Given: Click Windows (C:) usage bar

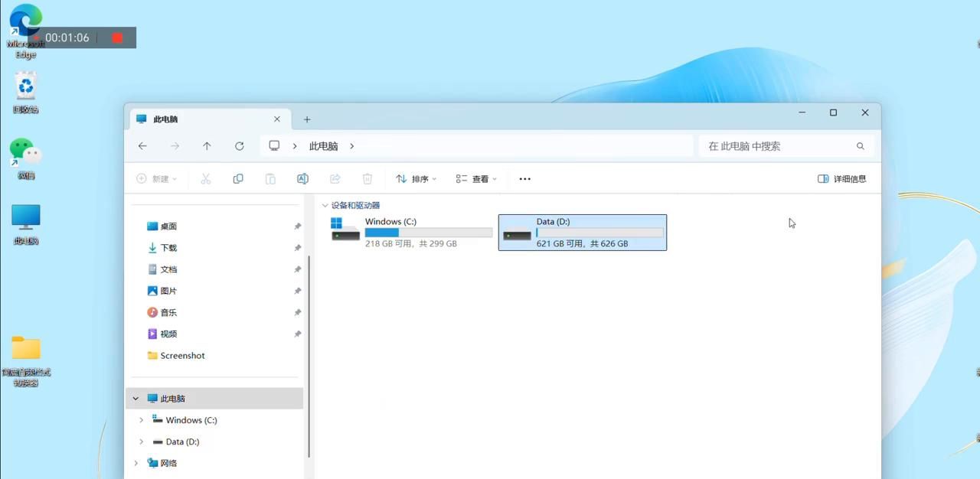Looking at the screenshot, I should pyautogui.click(x=429, y=233).
